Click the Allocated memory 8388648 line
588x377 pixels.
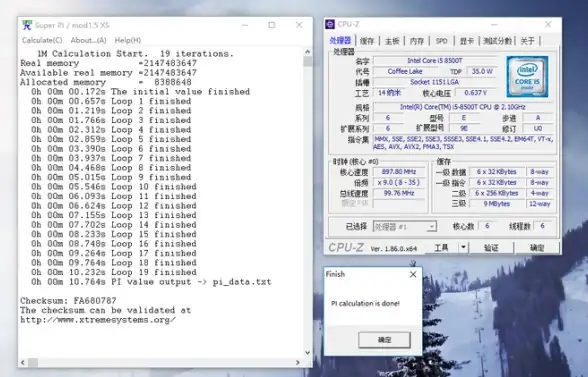(x=106, y=82)
